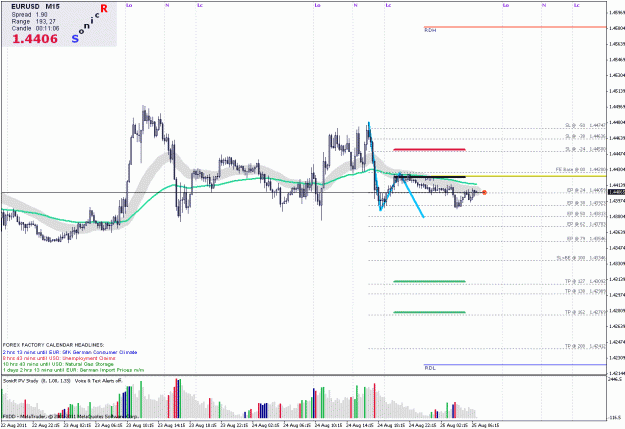Click the large red 1.4406 price

[35, 39]
